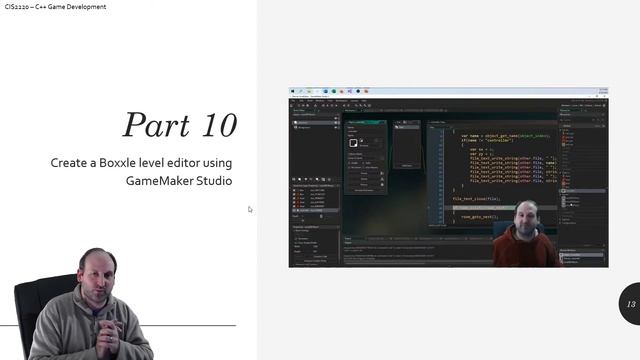This screenshot has width=640, height=360.
Task: Open the Tools menu in GameMaker
Action: (x=330, y=101)
